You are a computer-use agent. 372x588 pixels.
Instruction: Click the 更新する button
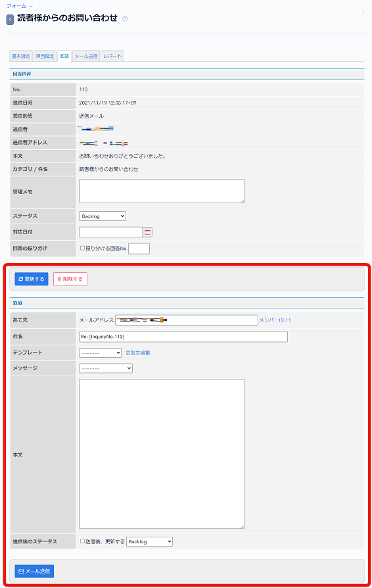pyautogui.click(x=32, y=279)
